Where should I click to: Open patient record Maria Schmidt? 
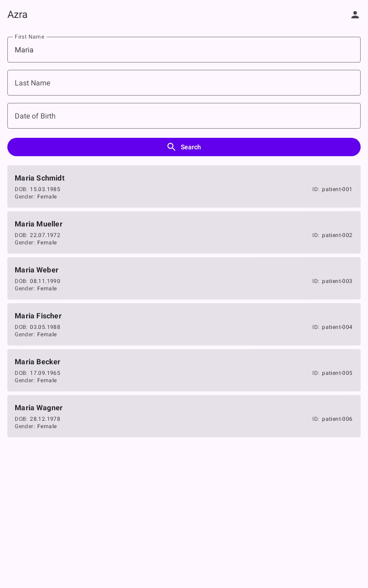pyautogui.click(x=184, y=187)
